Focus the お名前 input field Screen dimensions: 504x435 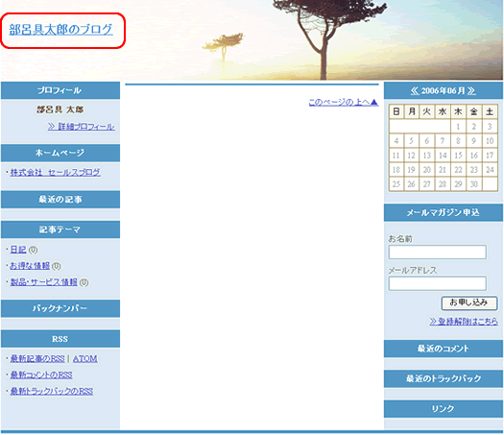click(x=437, y=252)
